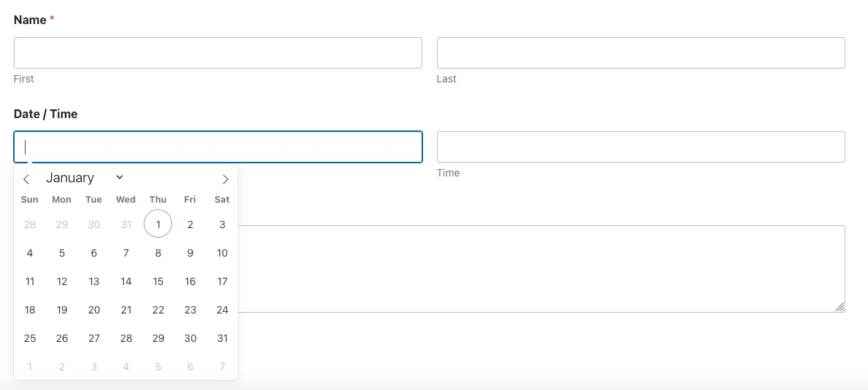Grab the text area resize handle

click(840, 308)
